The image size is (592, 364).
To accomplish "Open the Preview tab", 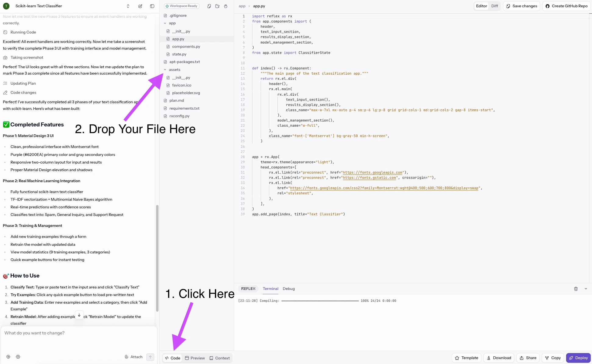I will tap(195, 358).
